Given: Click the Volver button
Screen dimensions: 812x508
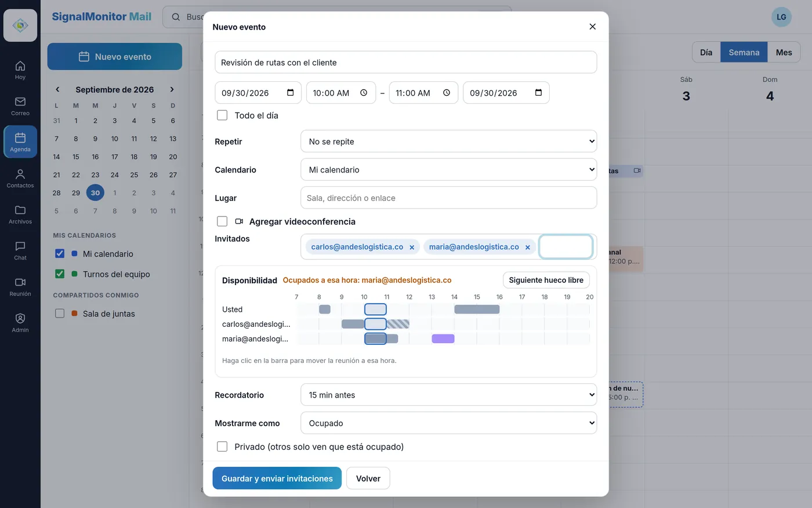Looking at the screenshot, I should (368, 478).
